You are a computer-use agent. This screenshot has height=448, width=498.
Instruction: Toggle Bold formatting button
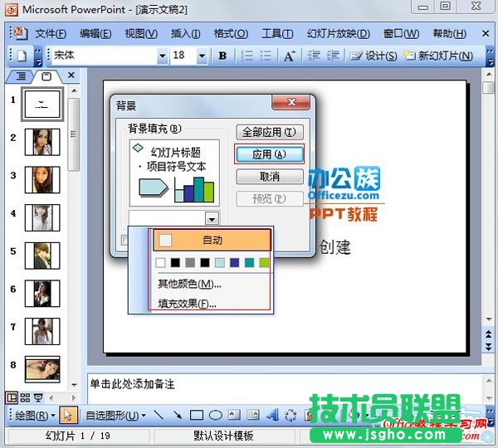[x=222, y=56]
